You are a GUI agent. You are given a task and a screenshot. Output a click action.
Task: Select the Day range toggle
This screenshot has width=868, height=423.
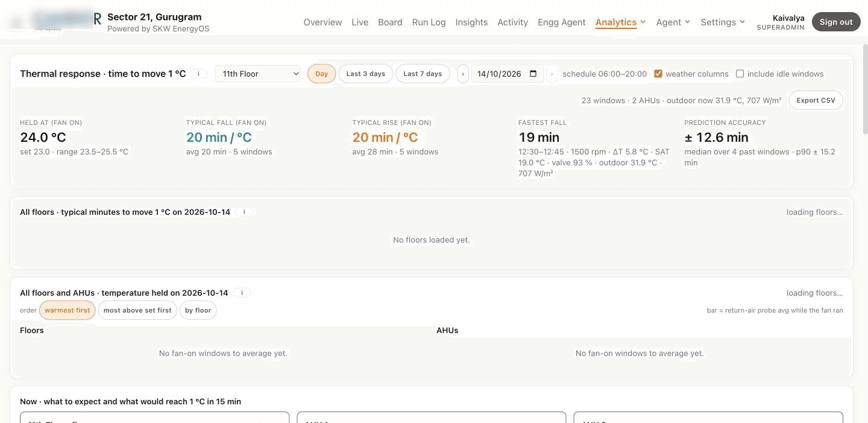click(321, 74)
